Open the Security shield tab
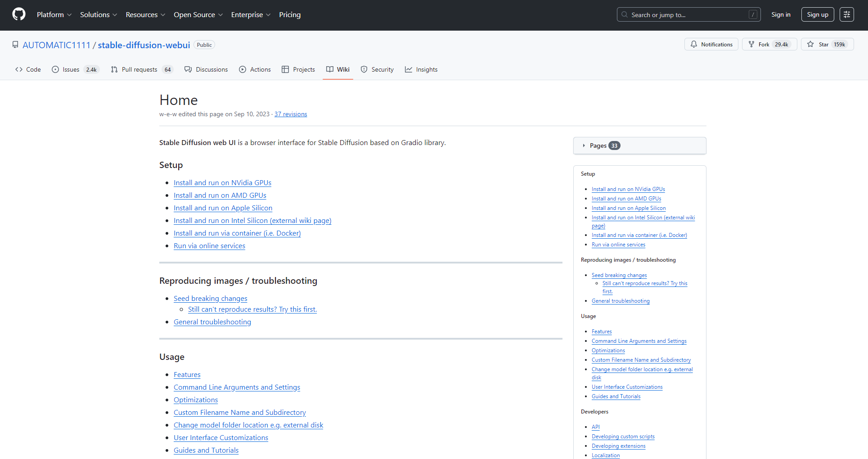 (x=364, y=69)
